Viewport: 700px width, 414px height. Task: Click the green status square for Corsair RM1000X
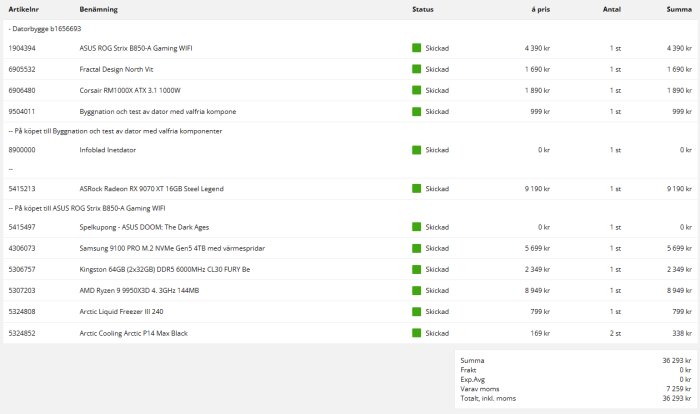pyautogui.click(x=417, y=90)
